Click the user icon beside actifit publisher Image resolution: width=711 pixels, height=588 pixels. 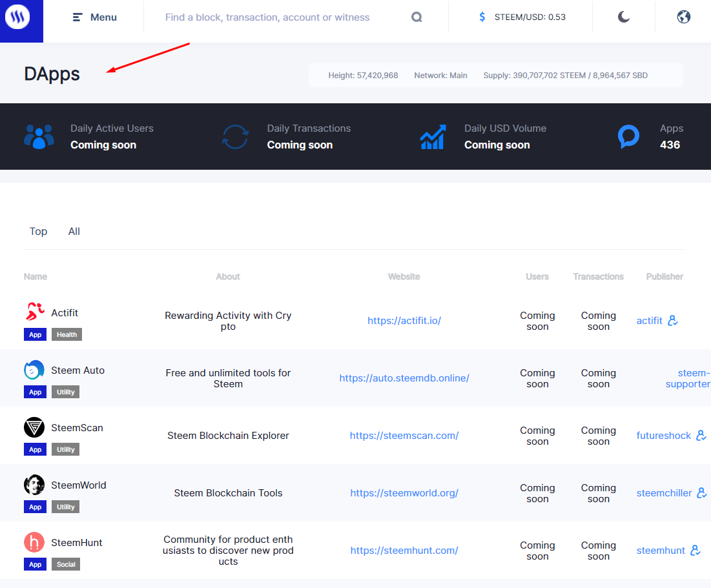point(673,321)
